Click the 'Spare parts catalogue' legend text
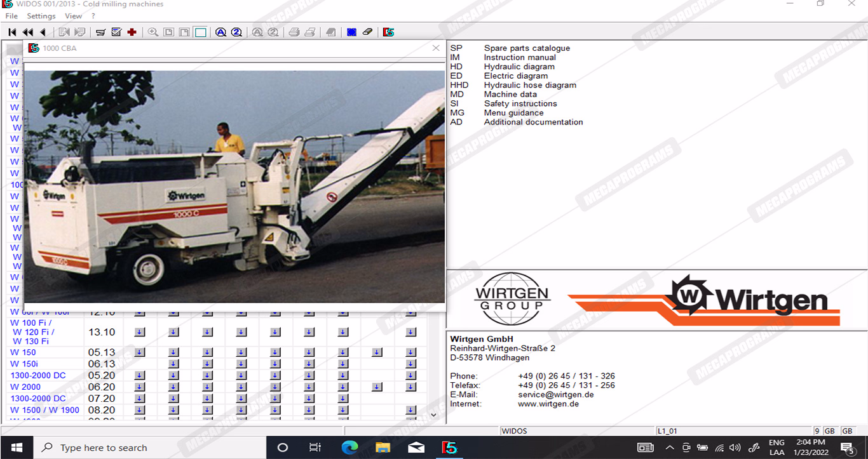Viewport: 868px width, 459px height. pyautogui.click(x=527, y=48)
